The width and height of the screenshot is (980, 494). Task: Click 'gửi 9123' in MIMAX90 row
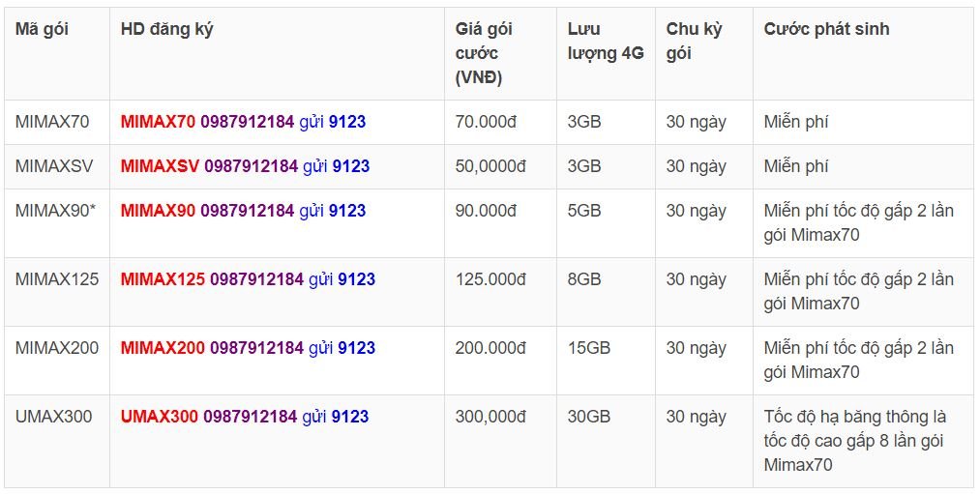333,211
